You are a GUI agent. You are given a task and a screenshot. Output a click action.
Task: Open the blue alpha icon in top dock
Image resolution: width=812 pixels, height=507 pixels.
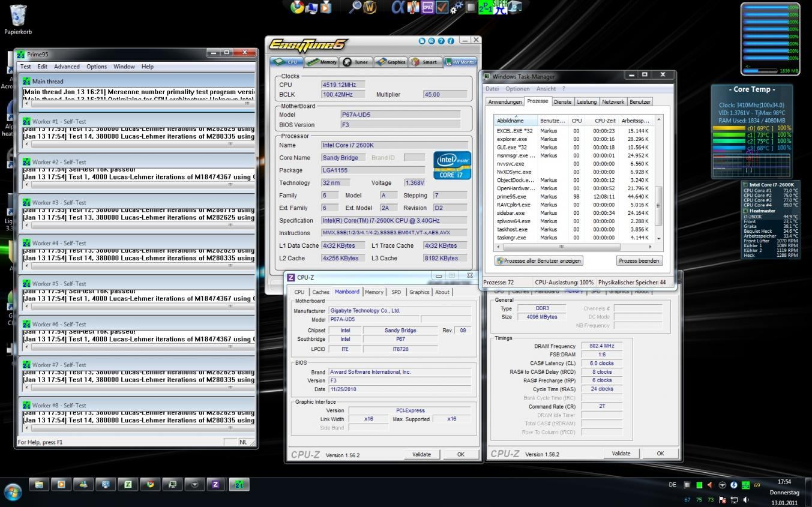click(x=398, y=7)
